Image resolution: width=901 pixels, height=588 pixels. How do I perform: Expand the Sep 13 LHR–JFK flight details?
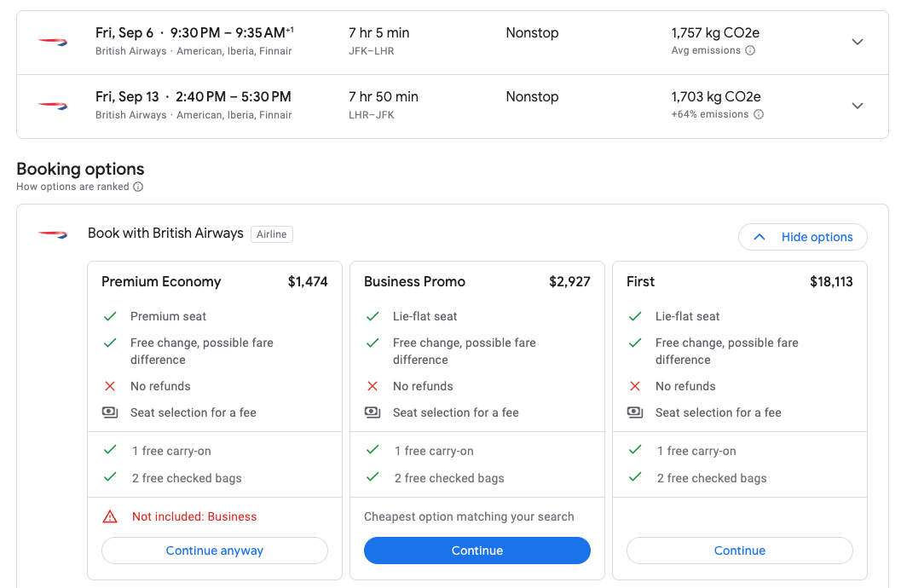point(858,106)
